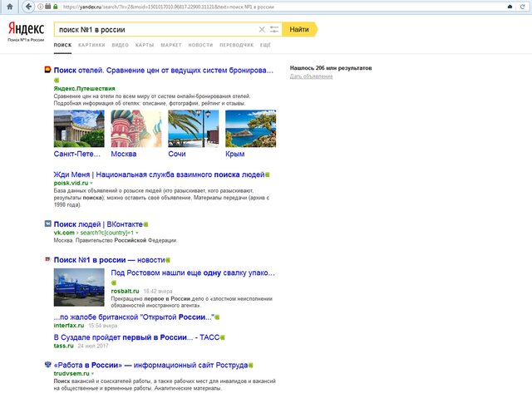This screenshot has height=398, width=532.
Task: Clear search query with X icon
Action: (262, 29)
